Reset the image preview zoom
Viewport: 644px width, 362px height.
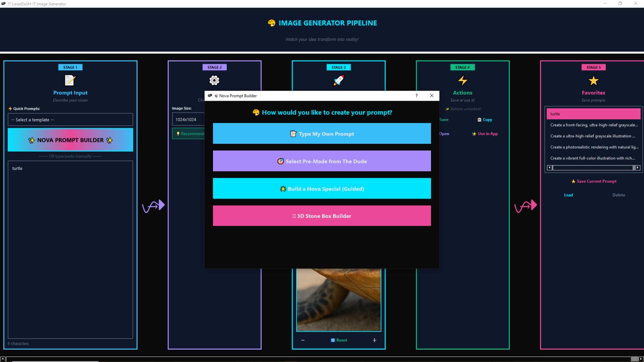click(339, 340)
